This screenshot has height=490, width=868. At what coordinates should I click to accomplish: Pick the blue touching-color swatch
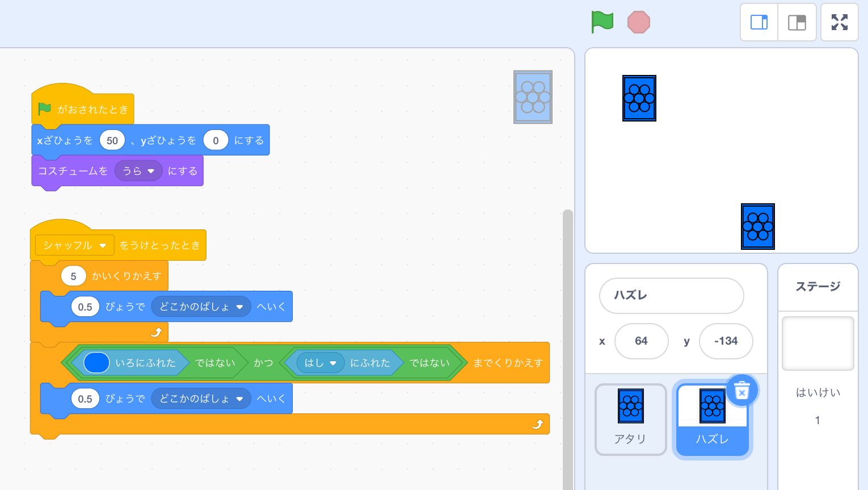tap(96, 363)
